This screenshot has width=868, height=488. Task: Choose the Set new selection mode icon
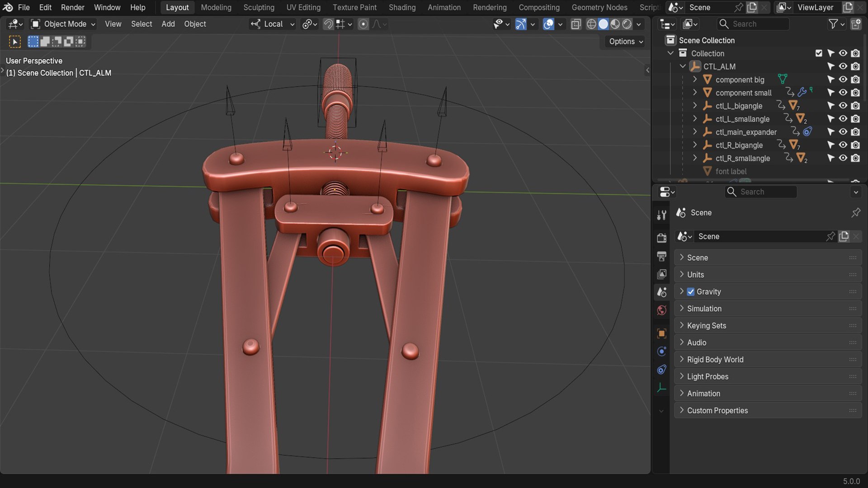pos(33,42)
